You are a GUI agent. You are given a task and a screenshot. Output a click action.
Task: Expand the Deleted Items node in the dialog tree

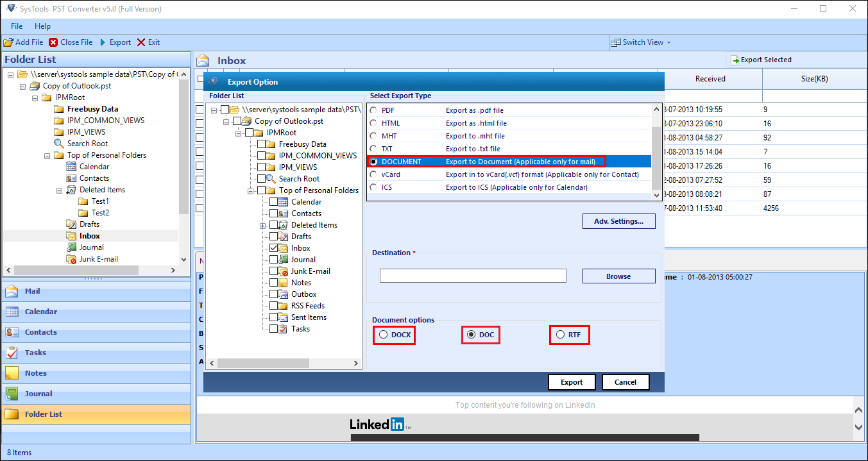[262, 224]
